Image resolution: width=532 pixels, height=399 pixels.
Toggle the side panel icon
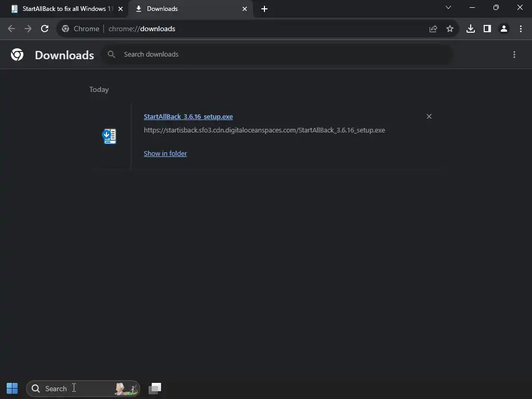[x=487, y=29]
